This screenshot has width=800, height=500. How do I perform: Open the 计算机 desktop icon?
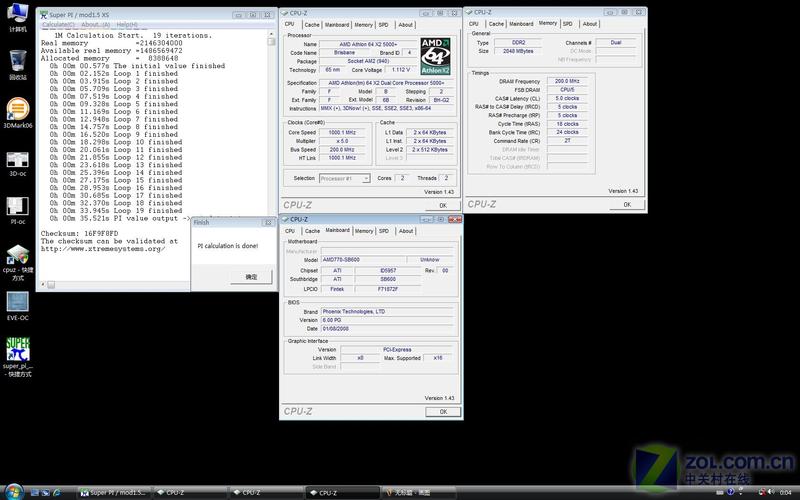pyautogui.click(x=18, y=17)
